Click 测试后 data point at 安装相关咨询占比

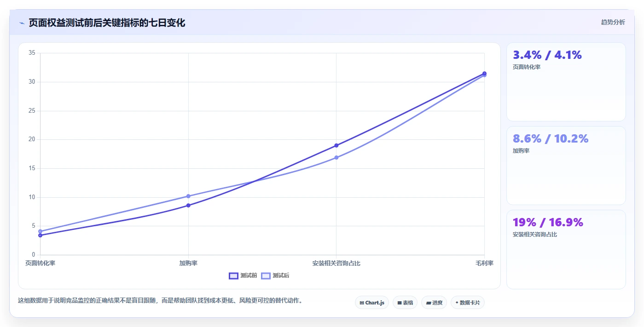tap(336, 157)
